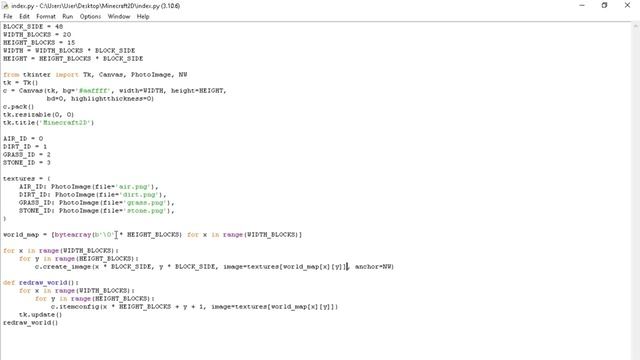Click the line 'WIDTH = WIDTH_BLOCKS * BLOCK_SIDE'

click(69, 51)
